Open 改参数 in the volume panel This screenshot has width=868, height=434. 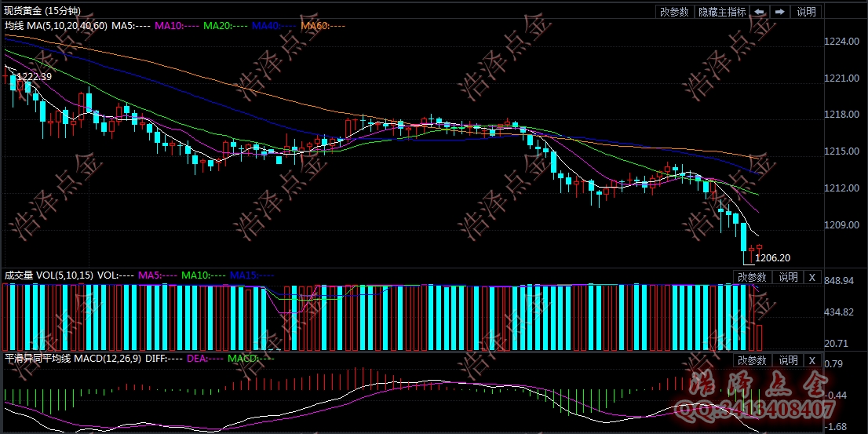pyautogui.click(x=751, y=277)
